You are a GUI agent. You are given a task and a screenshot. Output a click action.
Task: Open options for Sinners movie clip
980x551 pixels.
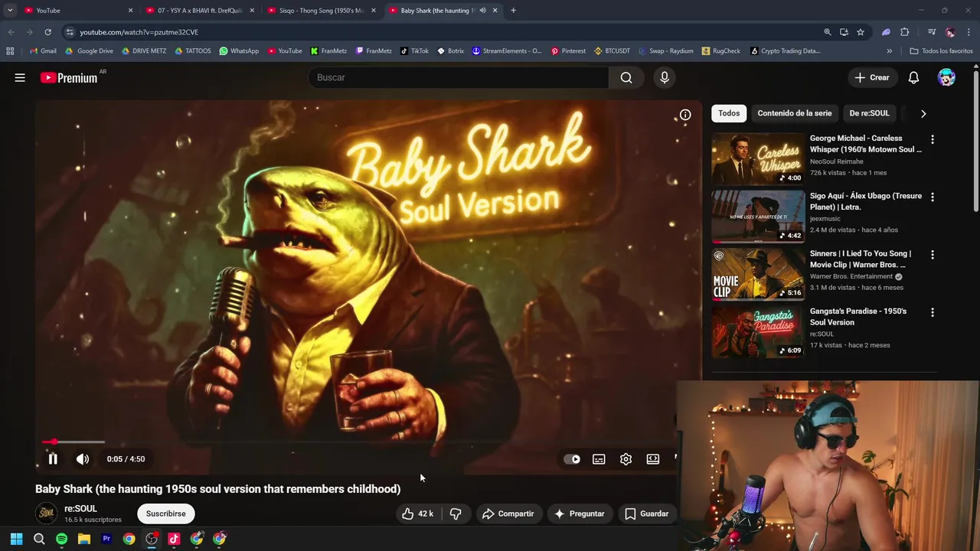click(x=932, y=254)
